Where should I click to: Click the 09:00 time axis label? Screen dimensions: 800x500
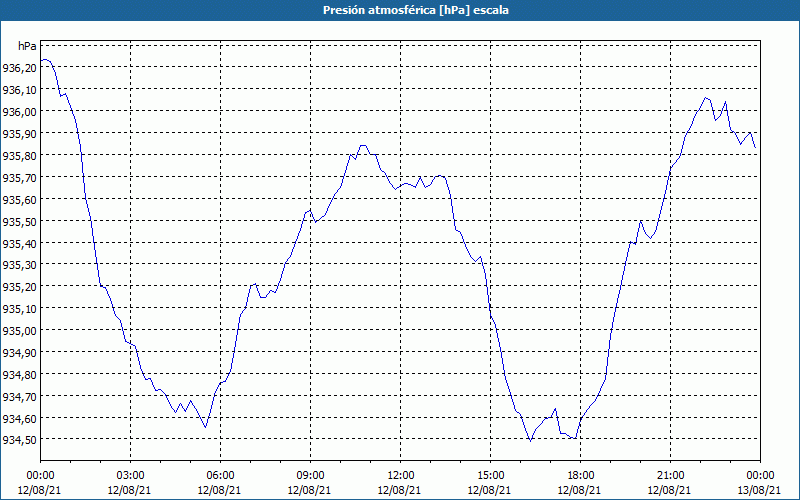pyautogui.click(x=310, y=475)
